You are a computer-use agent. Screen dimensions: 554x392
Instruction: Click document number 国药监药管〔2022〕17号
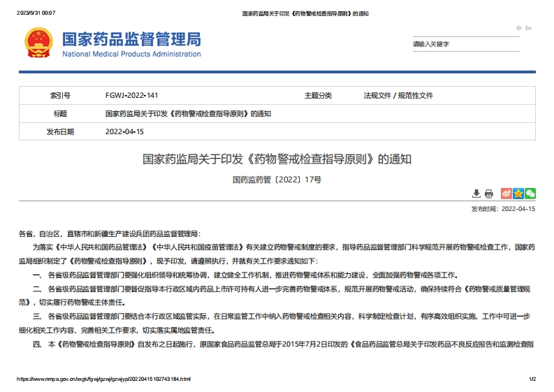[x=277, y=180]
